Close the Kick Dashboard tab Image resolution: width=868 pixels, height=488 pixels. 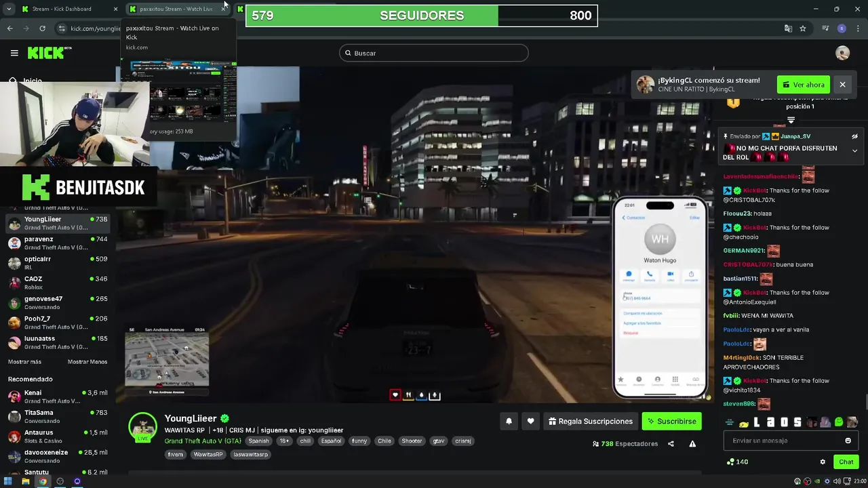(115, 9)
